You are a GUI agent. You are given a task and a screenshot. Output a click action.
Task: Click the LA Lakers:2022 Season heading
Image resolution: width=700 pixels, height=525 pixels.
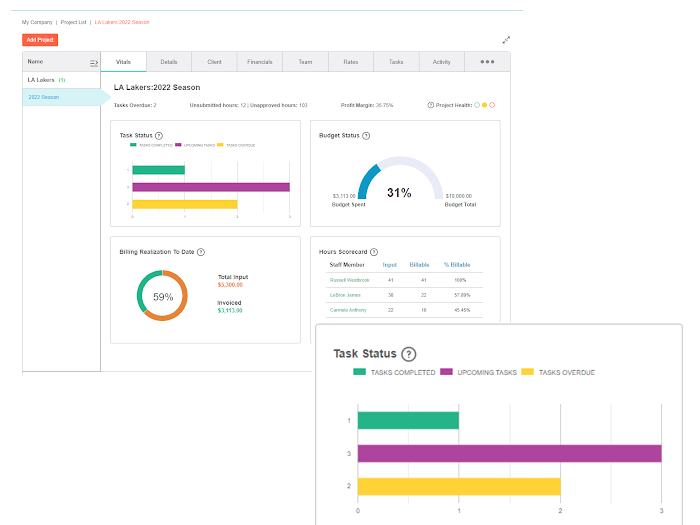coord(157,88)
